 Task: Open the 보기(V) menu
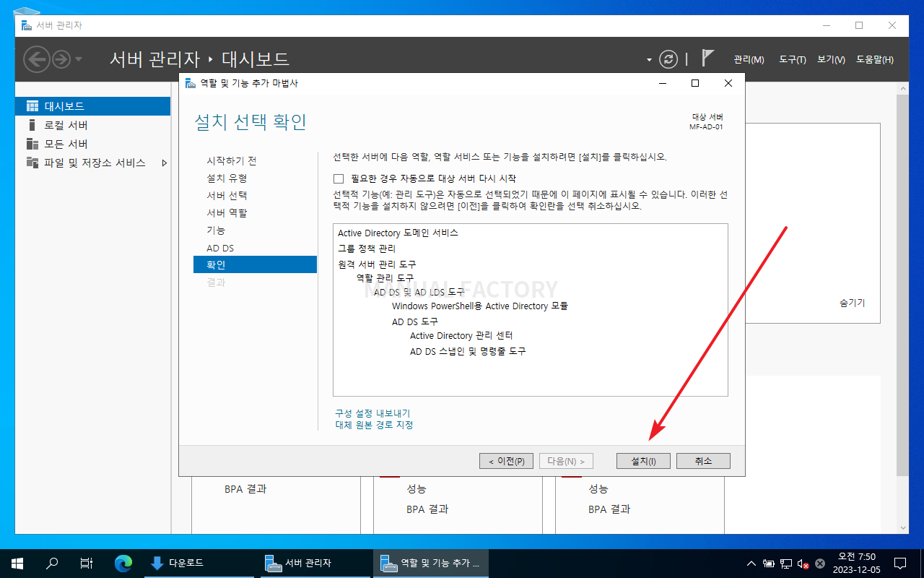coord(831,59)
